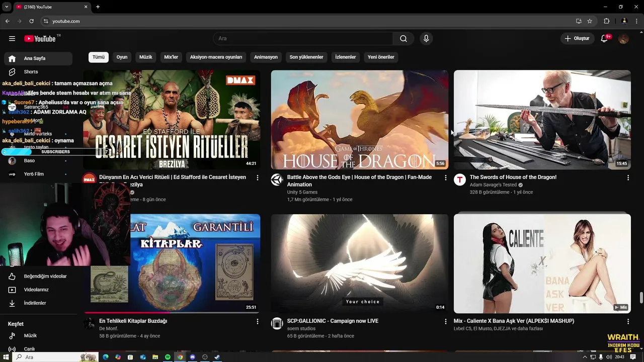Viewport: 644px width, 362px height.
Task: Open the notifications bell
Action: pyautogui.click(x=605, y=39)
